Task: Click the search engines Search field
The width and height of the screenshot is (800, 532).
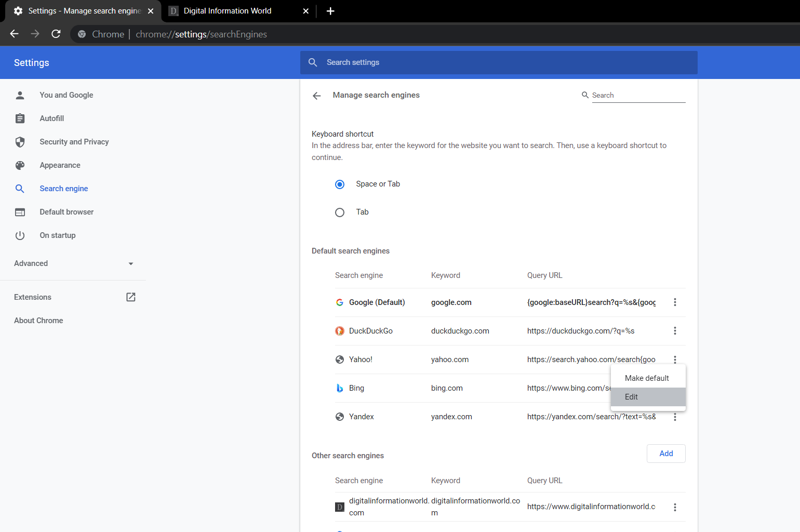Action: pyautogui.click(x=638, y=95)
